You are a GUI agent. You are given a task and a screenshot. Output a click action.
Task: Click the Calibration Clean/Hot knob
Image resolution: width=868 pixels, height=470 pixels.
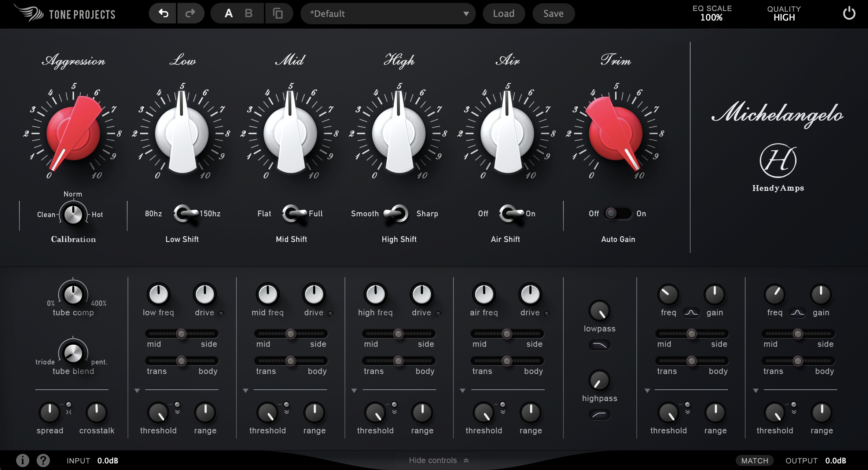73,214
